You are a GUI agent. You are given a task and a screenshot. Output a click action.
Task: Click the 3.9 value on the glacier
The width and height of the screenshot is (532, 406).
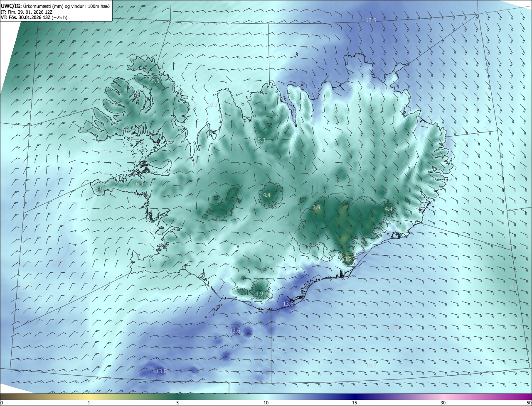316,207
